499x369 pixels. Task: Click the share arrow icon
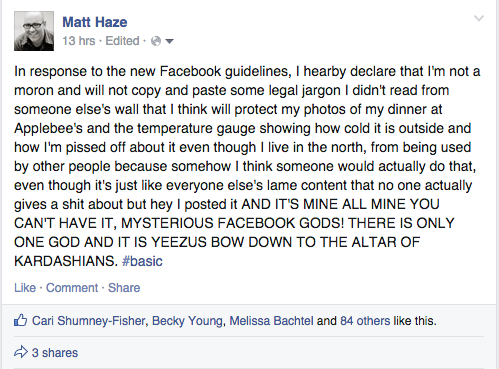(21, 352)
